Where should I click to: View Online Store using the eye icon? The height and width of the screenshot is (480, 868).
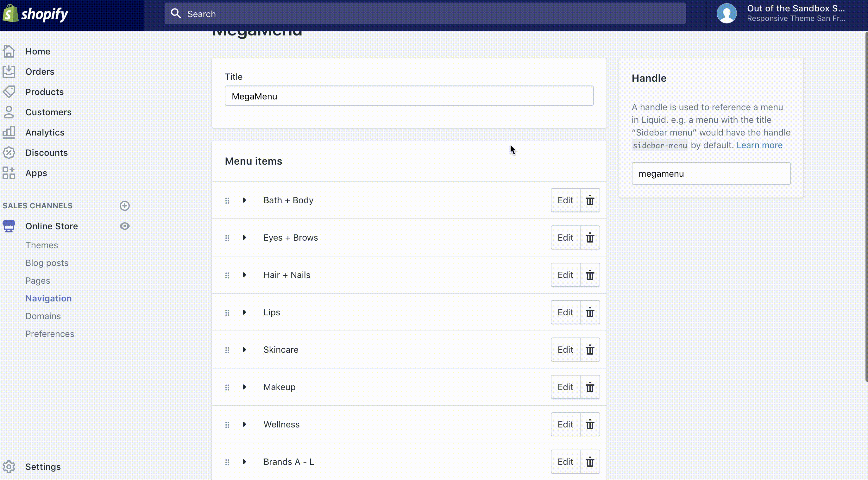[125, 226]
